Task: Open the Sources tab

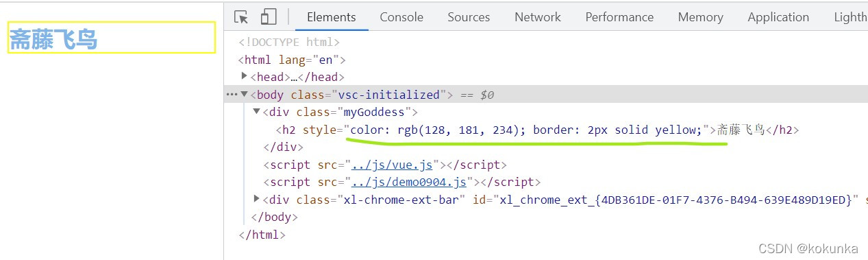Action: click(x=469, y=17)
